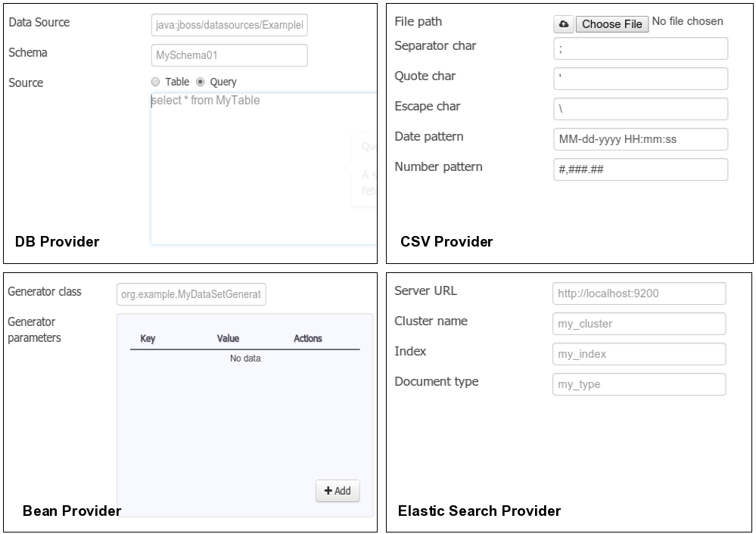This screenshot has width=756, height=534.
Task: Click the Choose File button in CSV Provider
Action: pyautogui.click(x=611, y=23)
